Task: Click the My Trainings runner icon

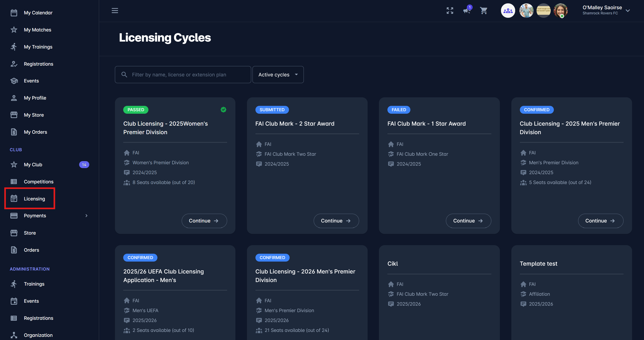Action: coord(14,47)
